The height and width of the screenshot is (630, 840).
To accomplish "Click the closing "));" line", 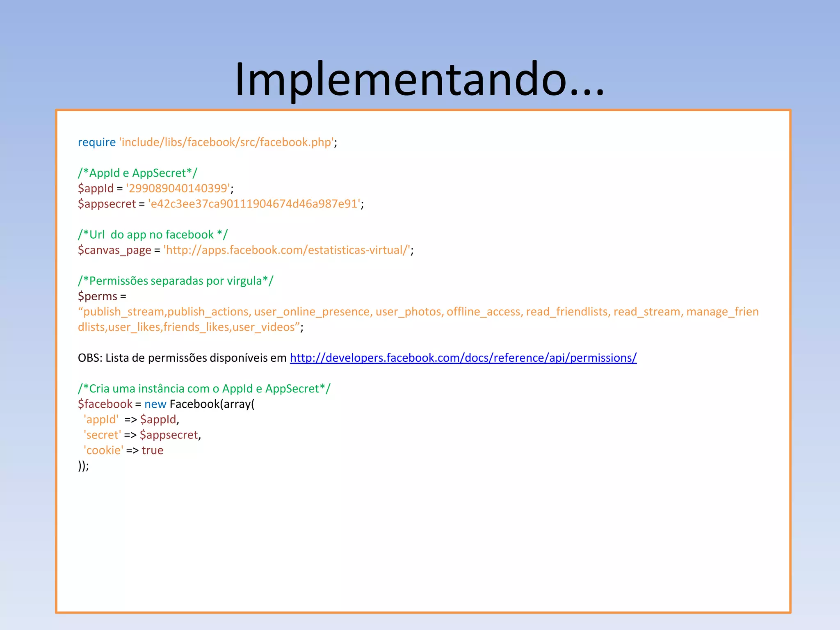I will 83,466.
